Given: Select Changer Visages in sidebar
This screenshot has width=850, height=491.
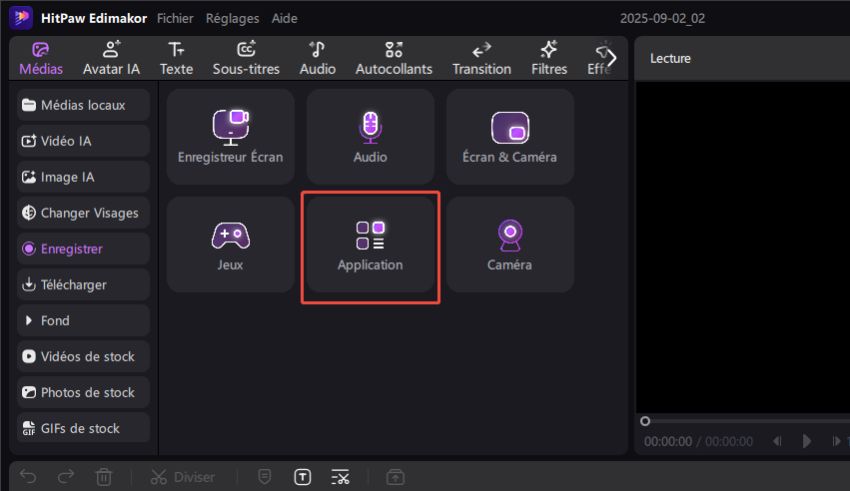Looking at the screenshot, I should [x=83, y=213].
